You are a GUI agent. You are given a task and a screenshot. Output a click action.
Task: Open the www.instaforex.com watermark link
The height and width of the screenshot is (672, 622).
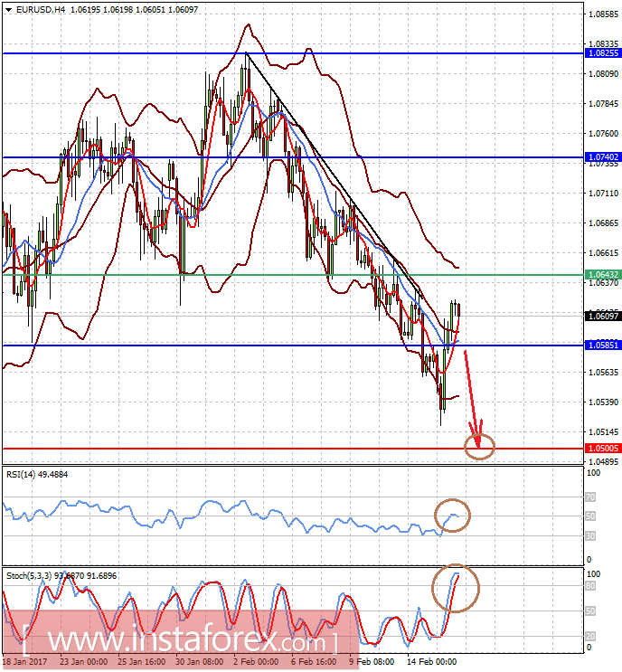coord(180,641)
